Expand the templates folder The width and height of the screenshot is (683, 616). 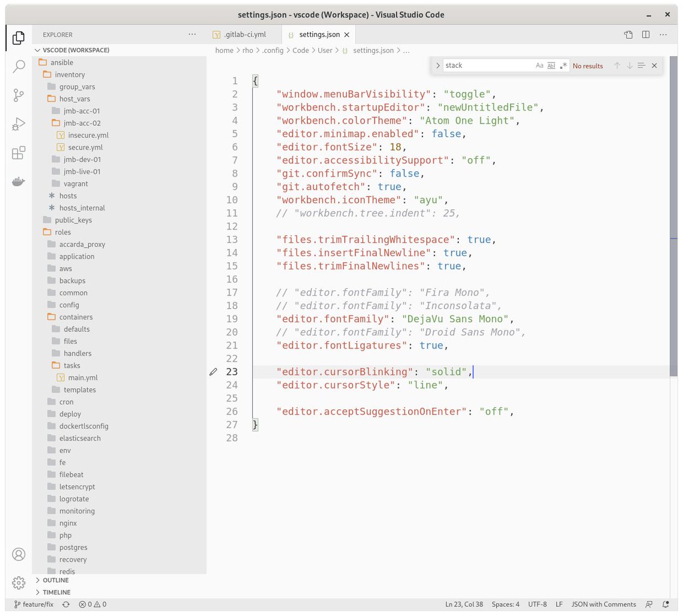pyautogui.click(x=120, y=390)
